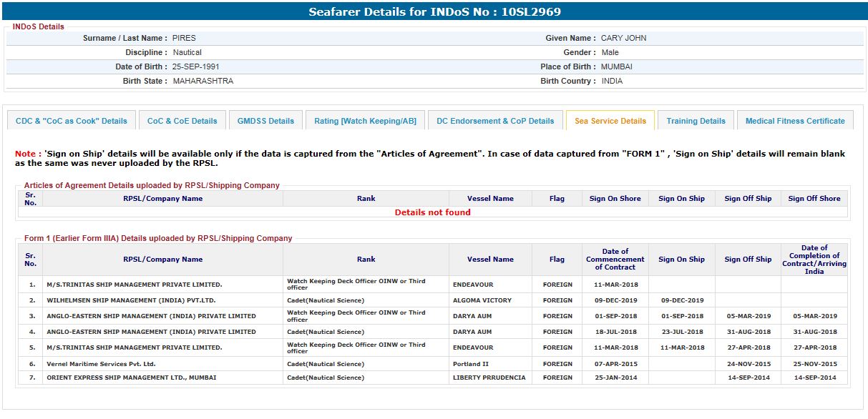Viewport: 868px width, 419px height.
Task: Open the GMDSS Details tab
Action: click(x=265, y=121)
